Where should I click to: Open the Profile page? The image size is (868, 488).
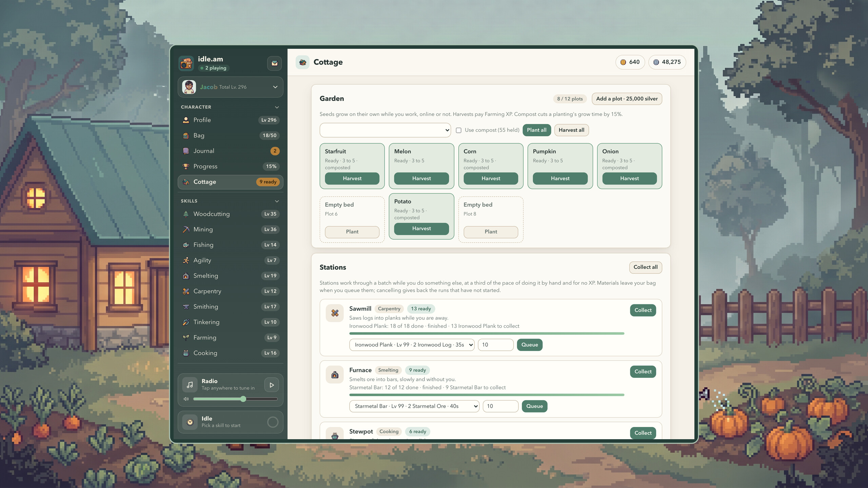(231, 120)
